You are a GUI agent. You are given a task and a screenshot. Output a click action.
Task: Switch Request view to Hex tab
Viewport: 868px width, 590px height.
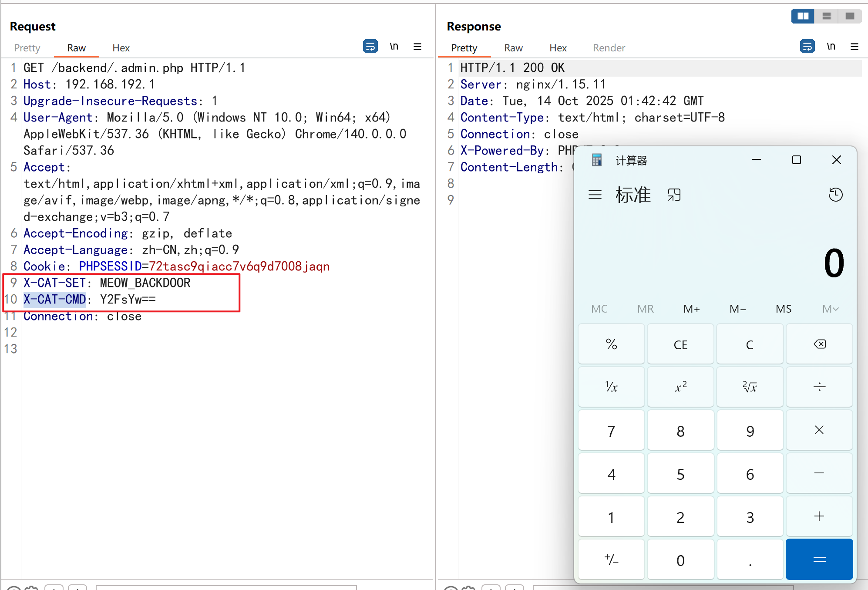point(121,48)
